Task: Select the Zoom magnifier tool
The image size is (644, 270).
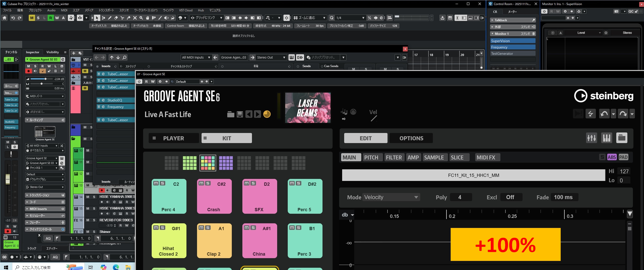Action: pos(141,18)
